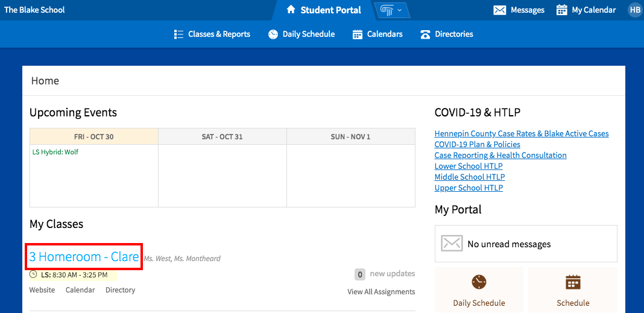
Task: Click the Student Portal home icon
Action: (291, 10)
